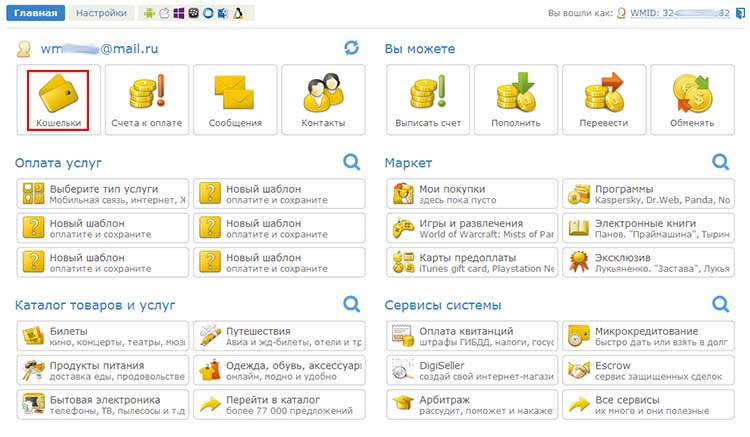The height and width of the screenshot is (437, 750).
Task: Select Выберите тип услуги item
Action: pyautogui.click(x=103, y=194)
